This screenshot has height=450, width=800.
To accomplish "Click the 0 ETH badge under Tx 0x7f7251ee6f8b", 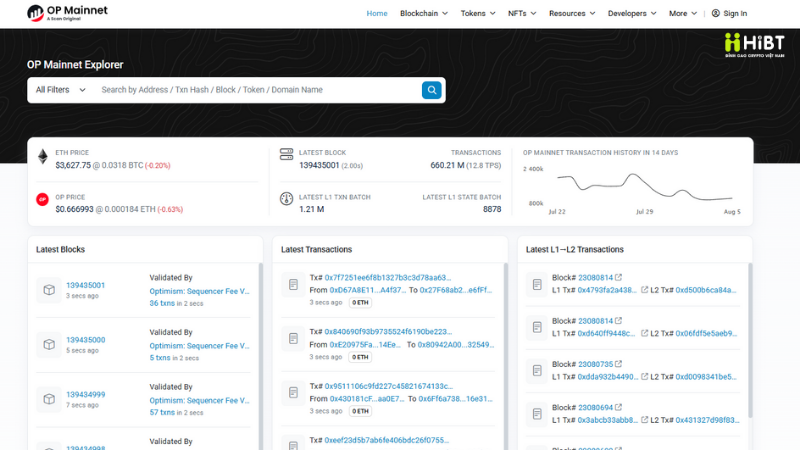I will 360,303.
